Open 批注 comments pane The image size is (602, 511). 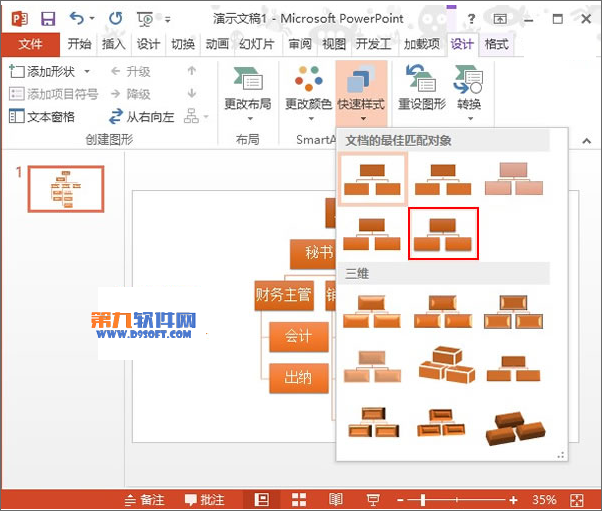[204, 500]
